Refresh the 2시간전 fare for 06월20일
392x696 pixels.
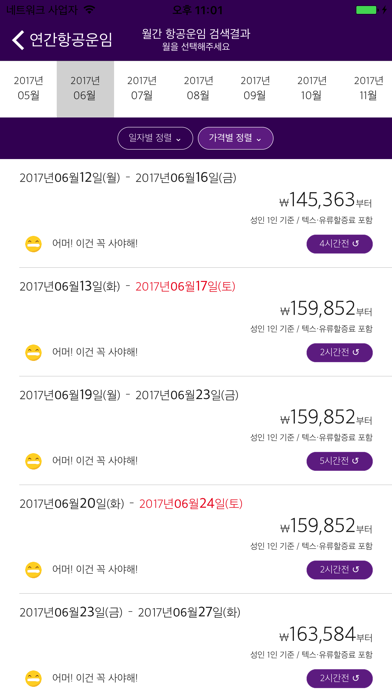click(x=340, y=569)
